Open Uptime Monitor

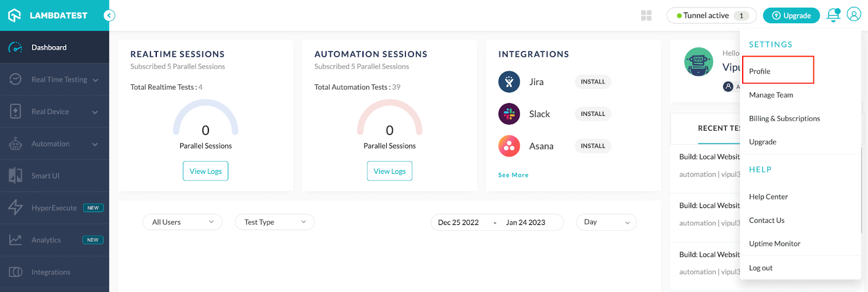point(775,244)
